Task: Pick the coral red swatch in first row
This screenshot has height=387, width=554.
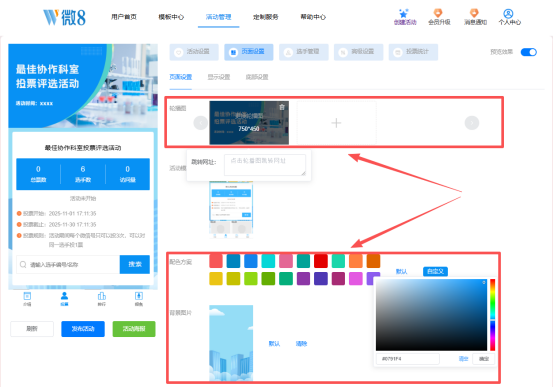Action: (216, 261)
